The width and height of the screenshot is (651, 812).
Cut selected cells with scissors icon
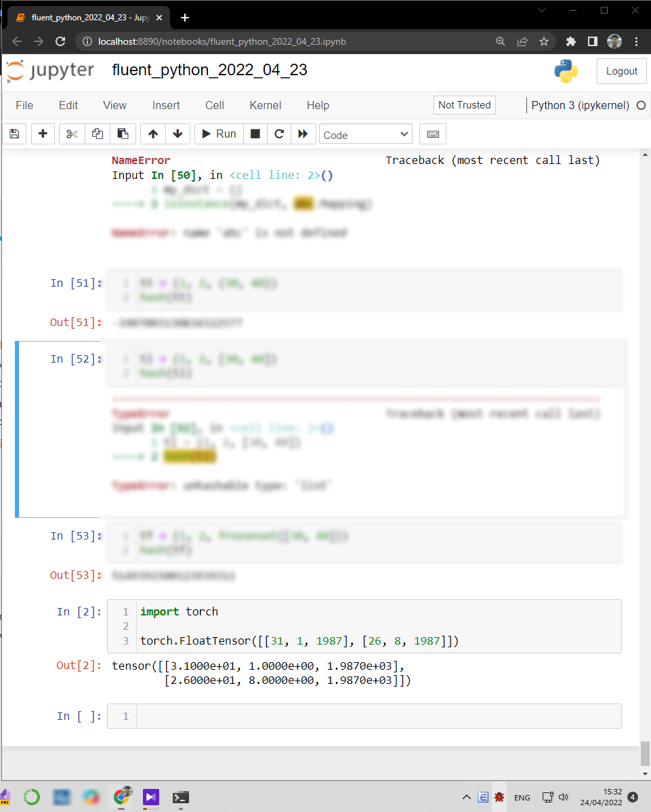click(72, 134)
